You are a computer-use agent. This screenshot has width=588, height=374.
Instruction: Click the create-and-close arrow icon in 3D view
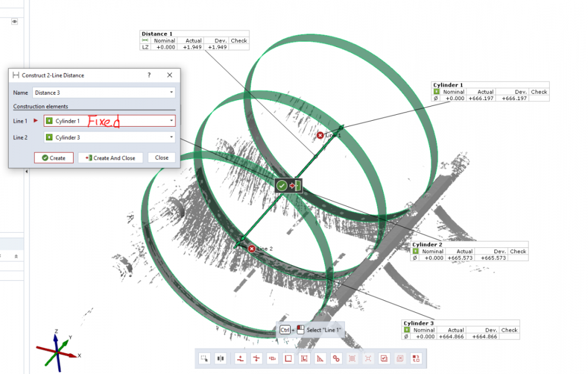pyautogui.click(x=295, y=186)
